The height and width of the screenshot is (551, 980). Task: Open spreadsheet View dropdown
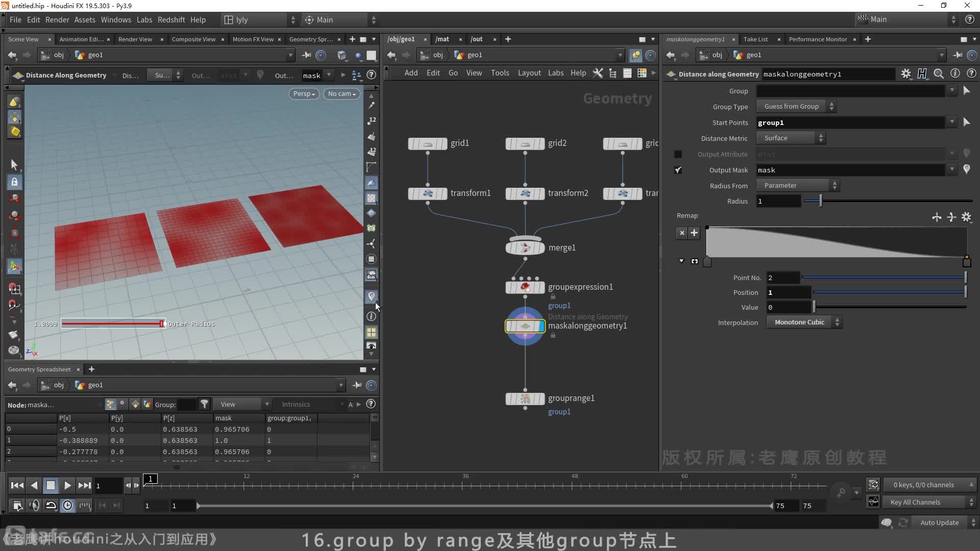(242, 404)
